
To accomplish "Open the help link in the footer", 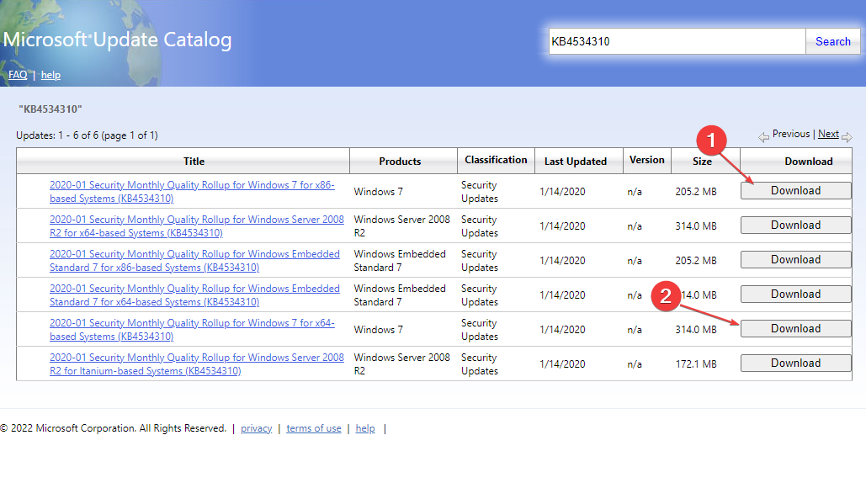I will [x=365, y=428].
